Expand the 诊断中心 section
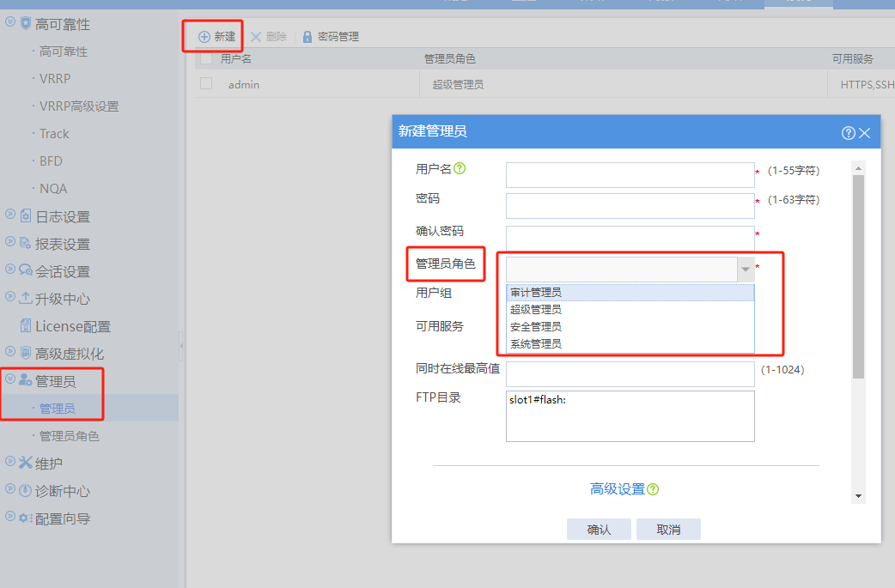The width and height of the screenshot is (895, 588). [x=10, y=488]
